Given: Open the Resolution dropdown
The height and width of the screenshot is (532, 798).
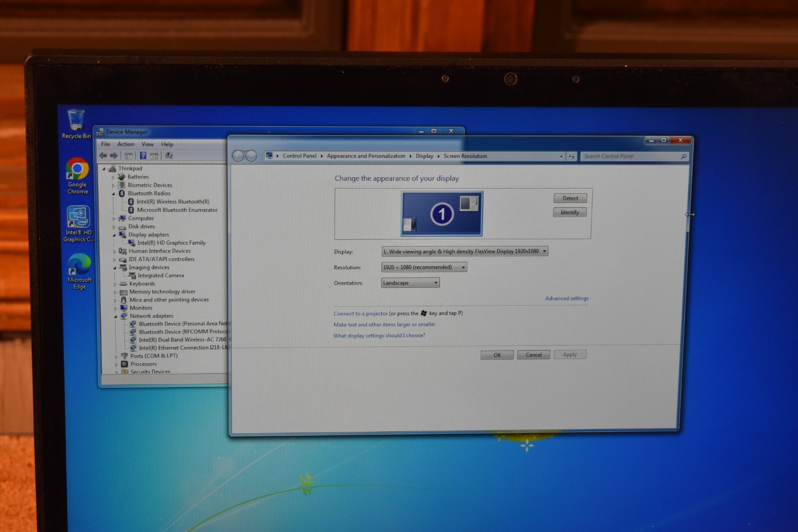Looking at the screenshot, I should pyautogui.click(x=424, y=267).
